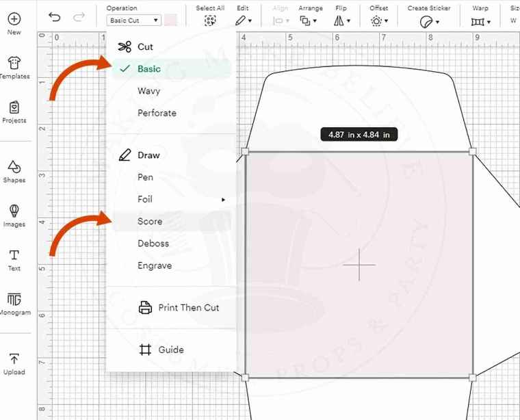Select the checked Basic cut option
Viewport: 520px width, 420px height.
tap(149, 69)
